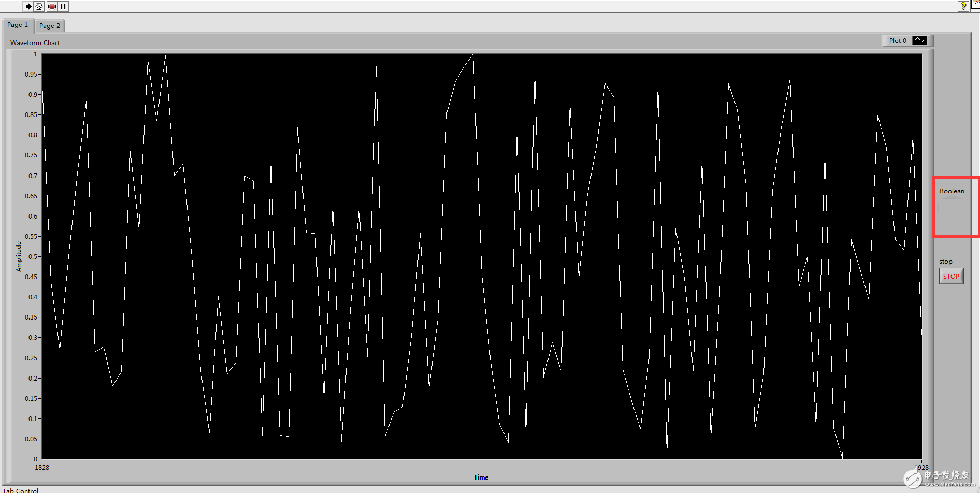Click the Amplitude axis label

19,256
